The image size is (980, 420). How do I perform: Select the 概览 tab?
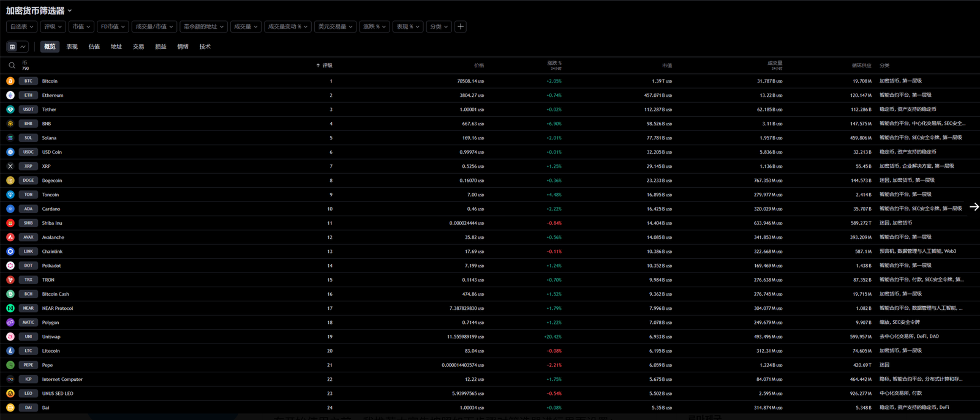point(50,47)
